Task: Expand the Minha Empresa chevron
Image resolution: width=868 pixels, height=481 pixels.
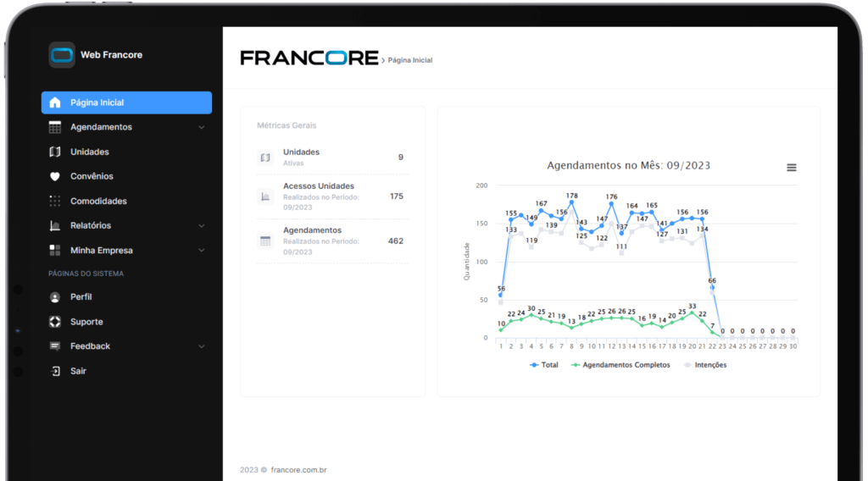Action: pos(202,251)
